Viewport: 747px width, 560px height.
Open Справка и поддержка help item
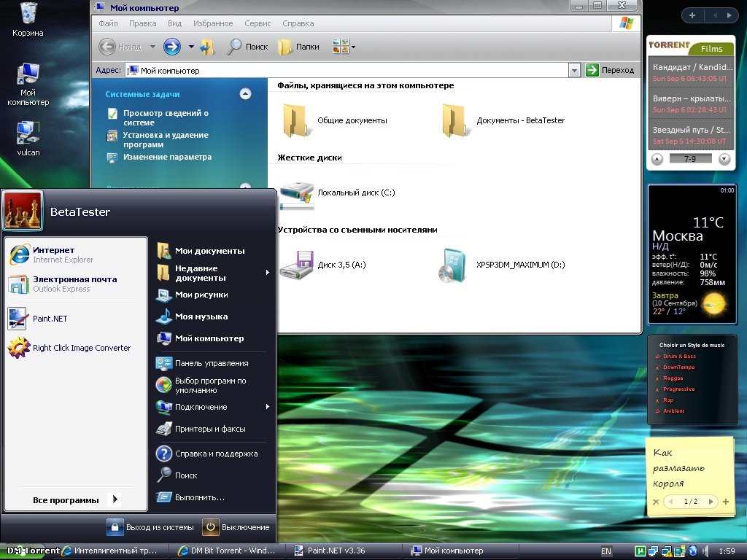tap(206, 454)
